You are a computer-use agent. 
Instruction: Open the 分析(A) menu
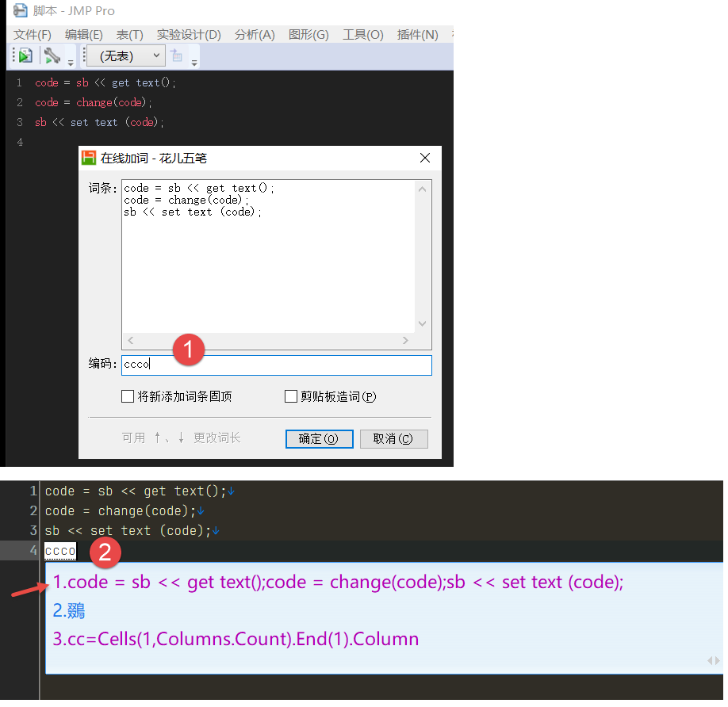(255, 35)
